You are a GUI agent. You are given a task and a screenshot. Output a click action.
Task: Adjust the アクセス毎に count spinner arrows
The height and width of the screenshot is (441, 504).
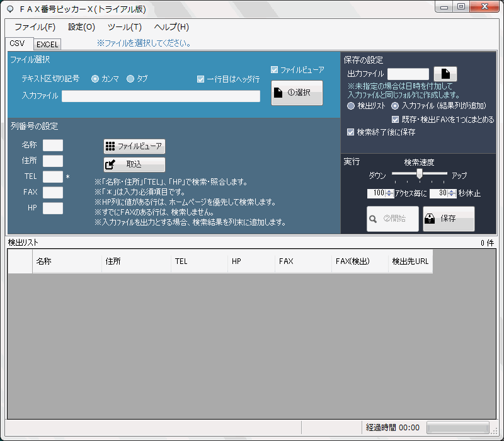click(x=389, y=193)
